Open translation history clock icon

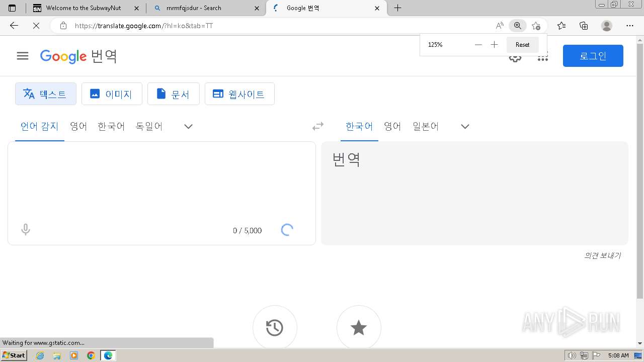tap(275, 328)
